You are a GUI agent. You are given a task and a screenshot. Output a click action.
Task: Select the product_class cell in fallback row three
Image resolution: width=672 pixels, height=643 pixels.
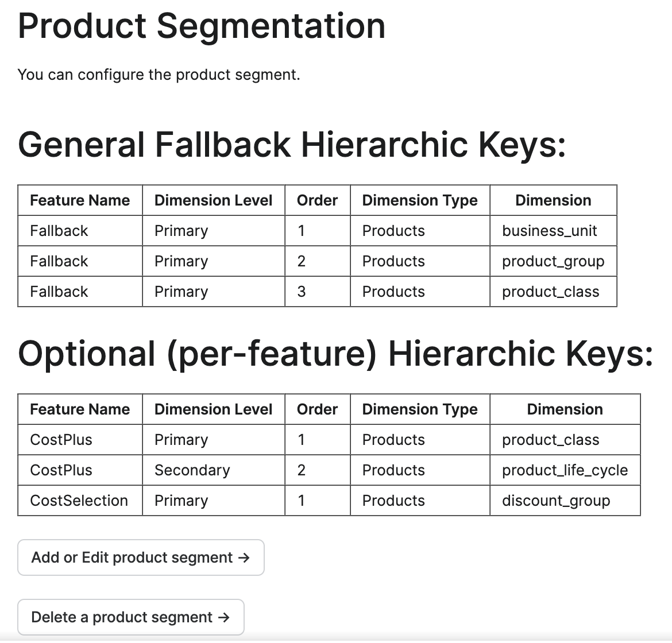[x=551, y=292]
